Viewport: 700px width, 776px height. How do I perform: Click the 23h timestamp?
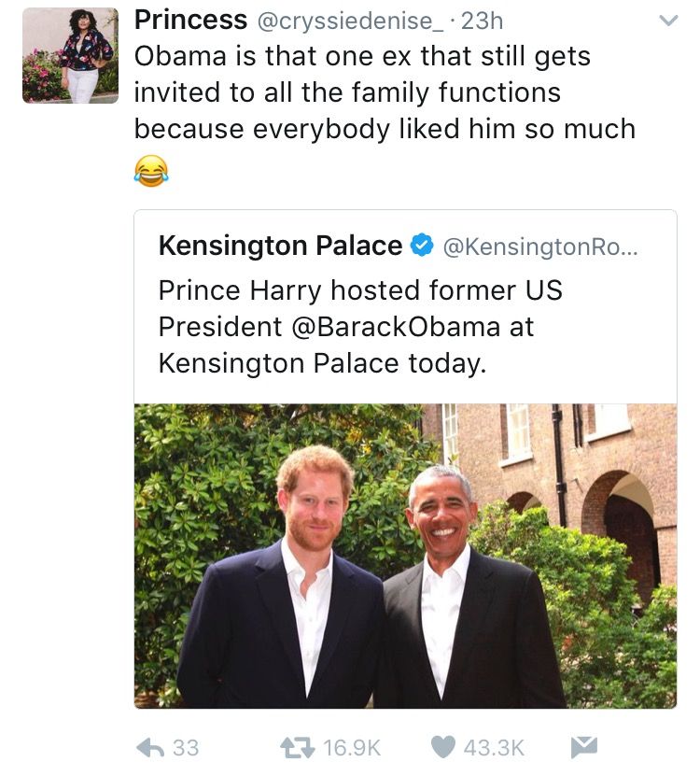coord(483,21)
